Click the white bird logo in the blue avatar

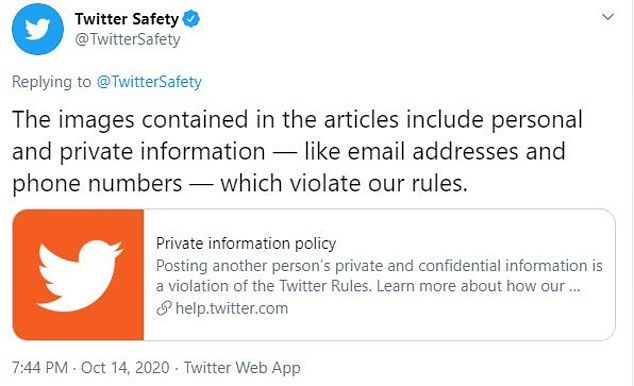(x=38, y=30)
